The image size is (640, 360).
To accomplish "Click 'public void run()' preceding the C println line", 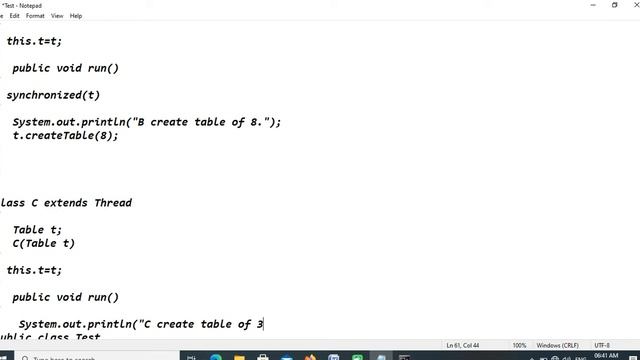I will click(65, 297).
